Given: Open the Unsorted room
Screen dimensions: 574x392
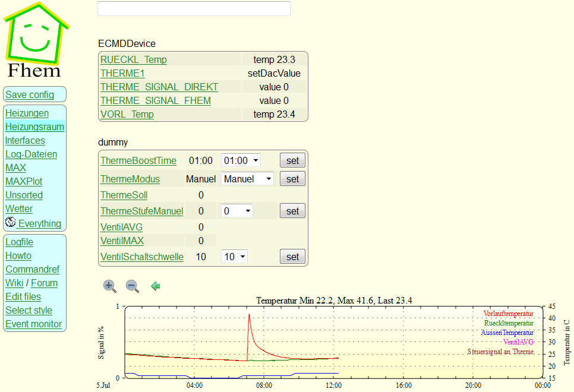Looking at the screenshot, I should point(24,195).
